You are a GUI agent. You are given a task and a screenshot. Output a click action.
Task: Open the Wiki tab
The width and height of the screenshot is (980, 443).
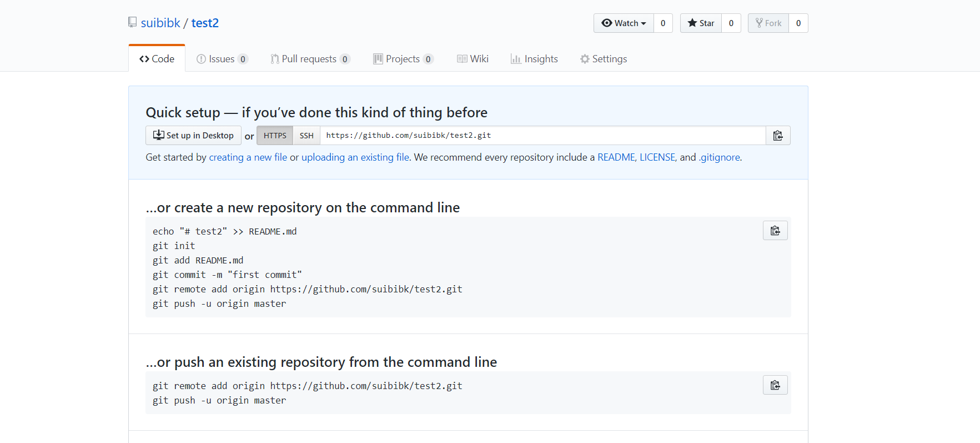(x=473, y=59)
